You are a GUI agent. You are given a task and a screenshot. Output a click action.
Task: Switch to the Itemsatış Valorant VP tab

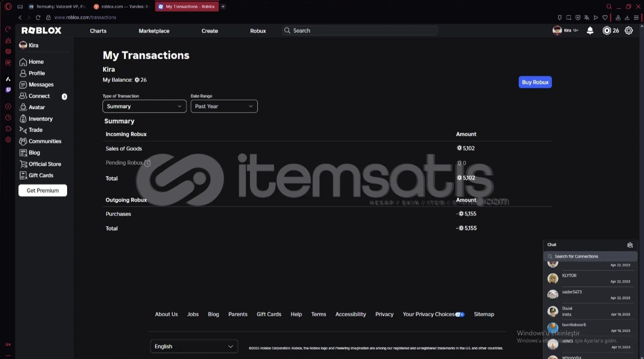57,6
